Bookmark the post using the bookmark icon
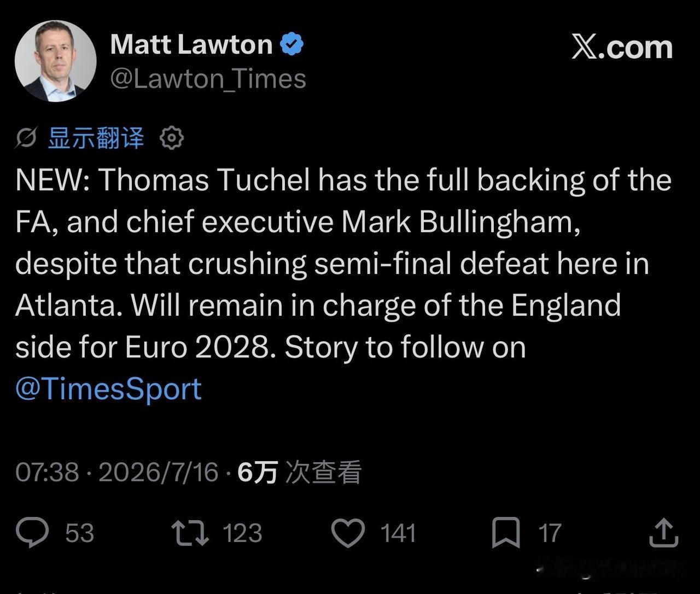700x594 pixels. tap(506, 533)
